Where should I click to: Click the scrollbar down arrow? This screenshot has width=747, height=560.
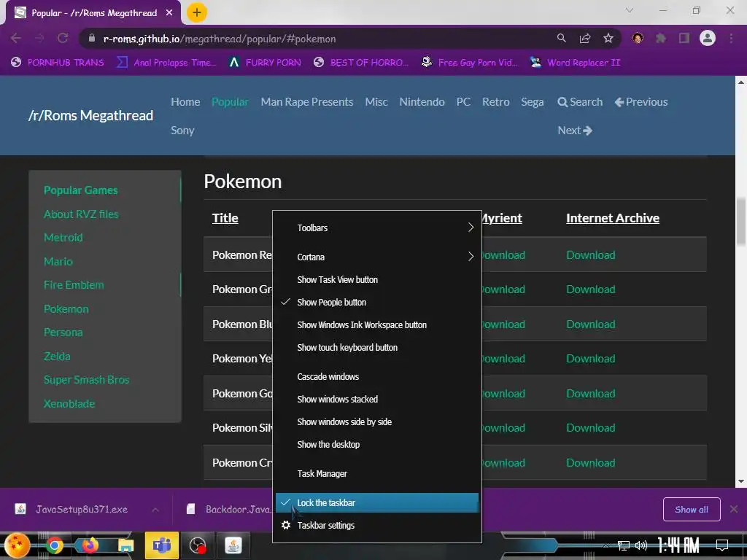(741, 481)
